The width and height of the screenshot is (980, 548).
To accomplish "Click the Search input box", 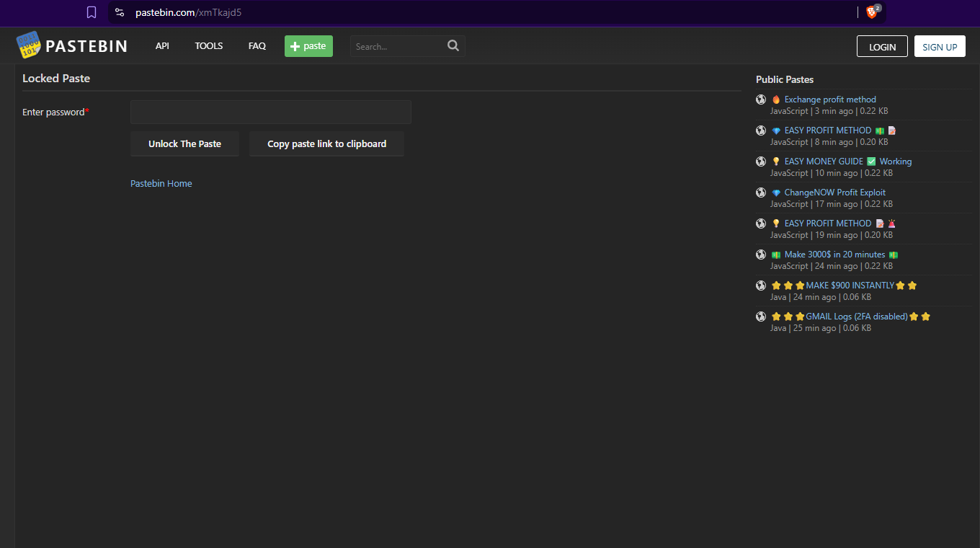I will coord(398,46).
